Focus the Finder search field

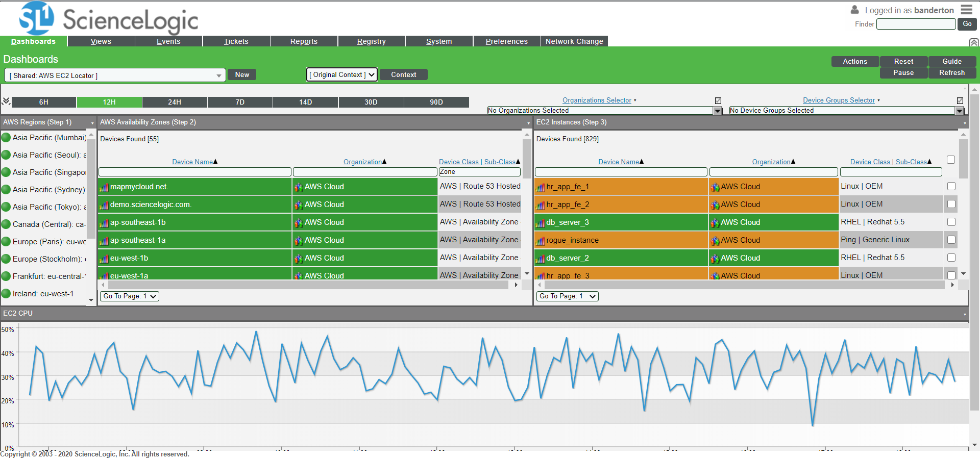coord(916,24)
